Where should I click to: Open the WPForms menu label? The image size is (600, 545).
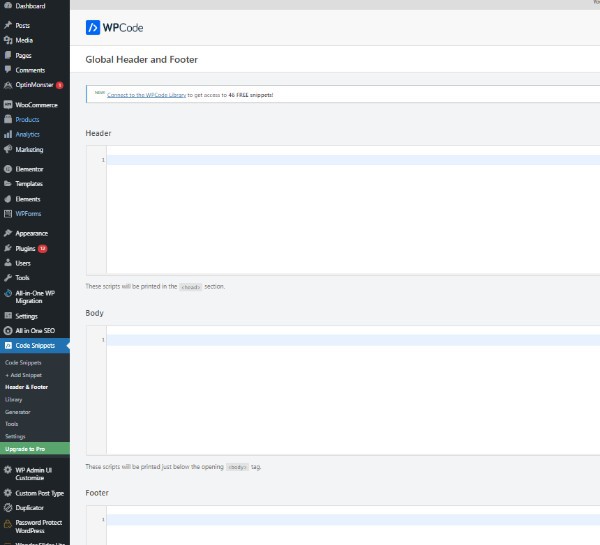[28, 214]
